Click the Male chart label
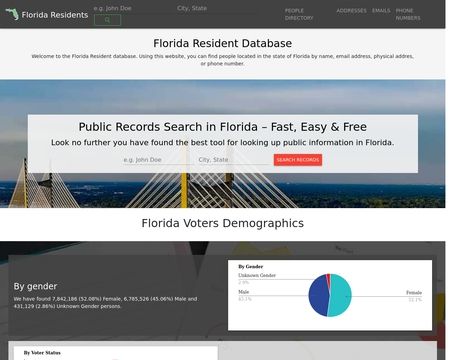450x360 pixels. coord(243,292)
